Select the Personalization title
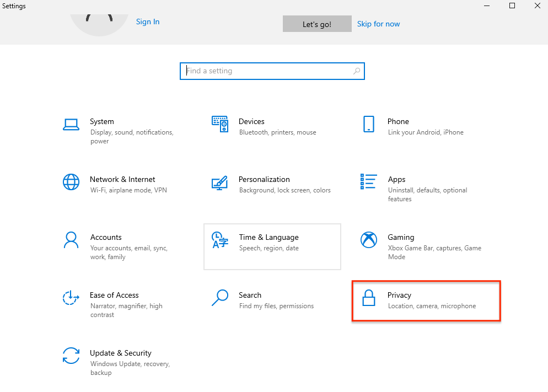The height and width of the screenshot is (392, 548). click(x=264, y=179)
